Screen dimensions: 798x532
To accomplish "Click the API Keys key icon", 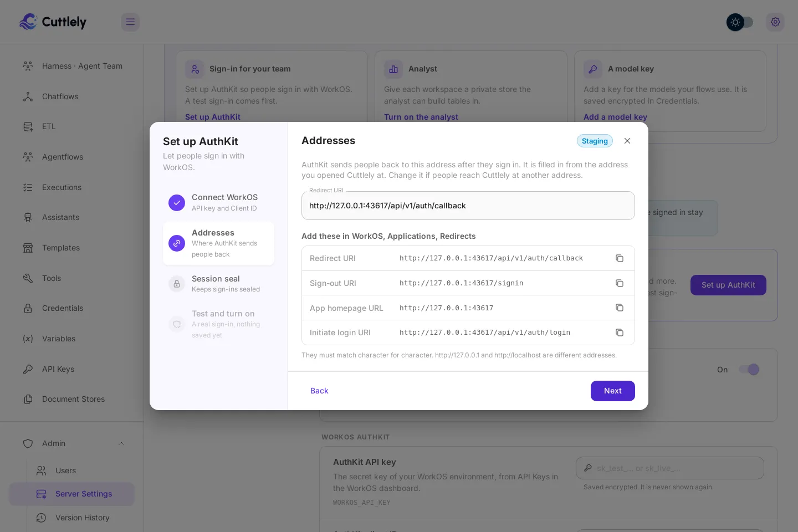I will point(28,369).
